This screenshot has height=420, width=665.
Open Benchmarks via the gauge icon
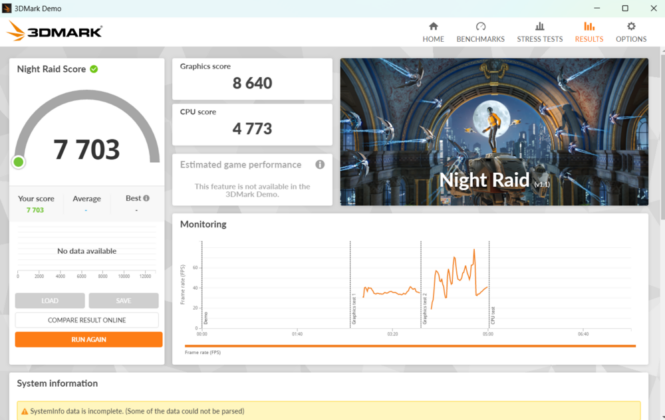[x=481, y=26]
